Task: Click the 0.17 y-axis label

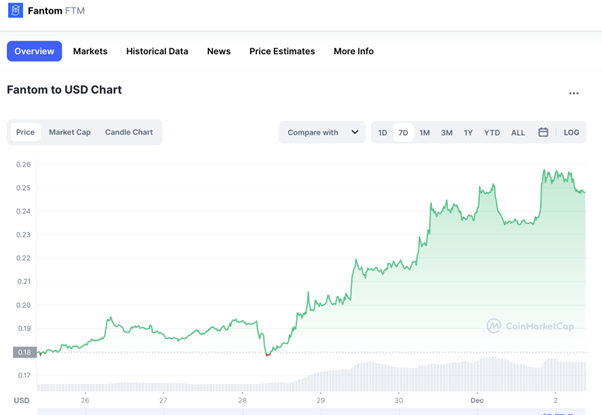Action: coord(24,375)
